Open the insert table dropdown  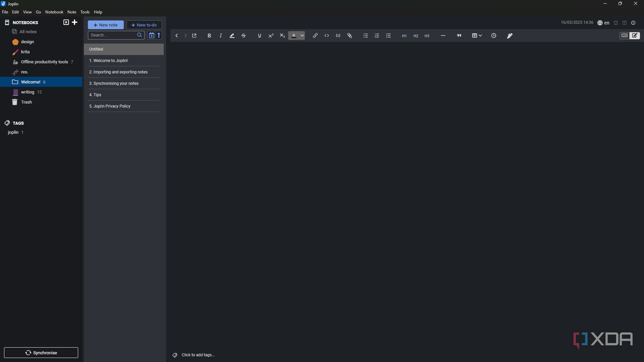click(x=477, y=36)
